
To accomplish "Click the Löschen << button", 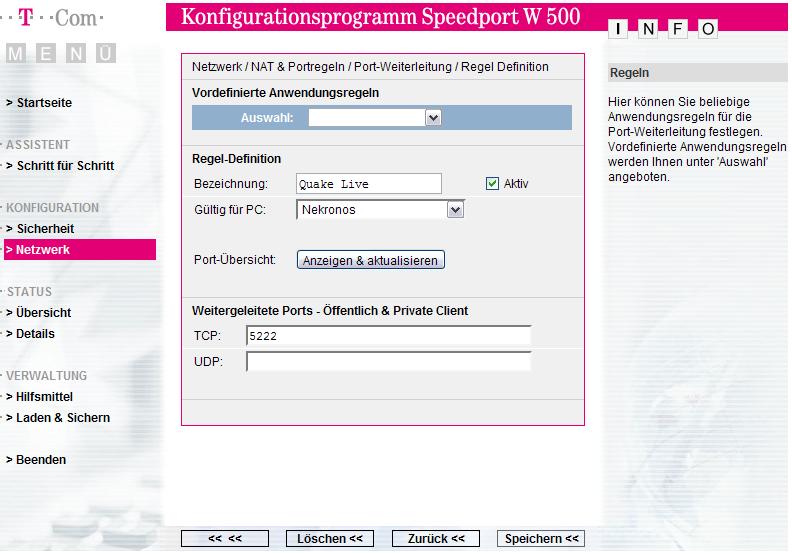I will [x=330, y=538].
